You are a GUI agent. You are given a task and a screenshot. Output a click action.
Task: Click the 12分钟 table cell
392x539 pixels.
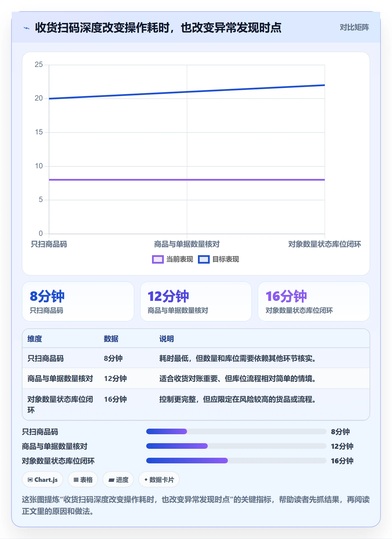(x=115, y=378)
